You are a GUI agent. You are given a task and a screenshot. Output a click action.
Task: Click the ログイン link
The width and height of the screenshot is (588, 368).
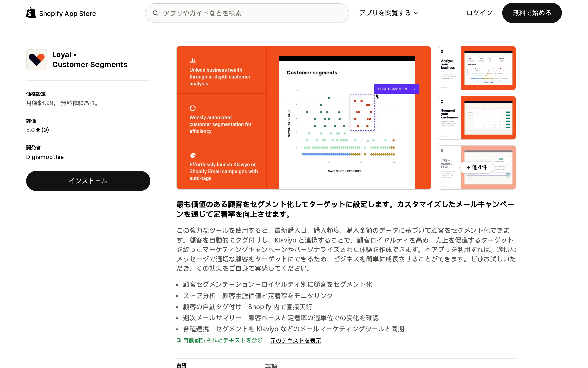(x=479, y=13)
